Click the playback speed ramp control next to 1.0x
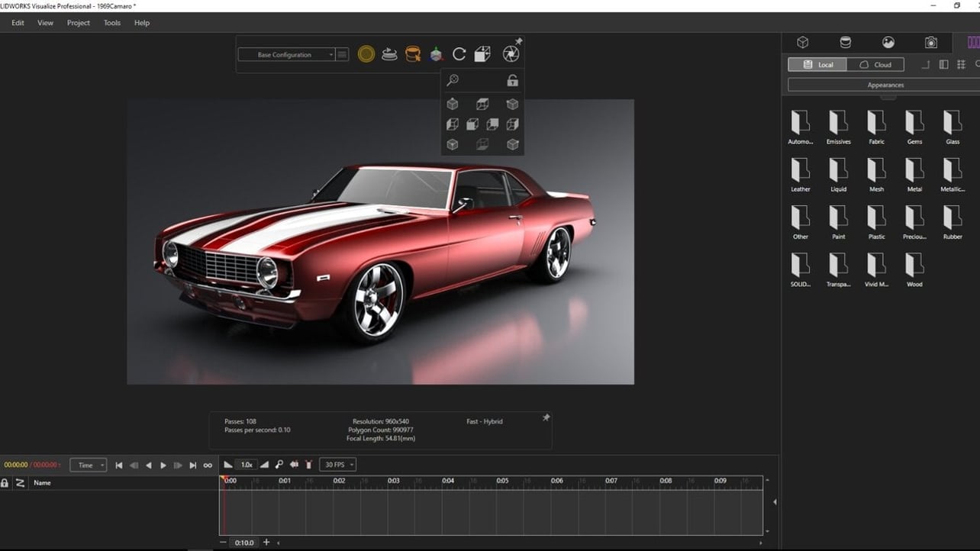This screenshot has width=980, height=551. pos(263,464)
